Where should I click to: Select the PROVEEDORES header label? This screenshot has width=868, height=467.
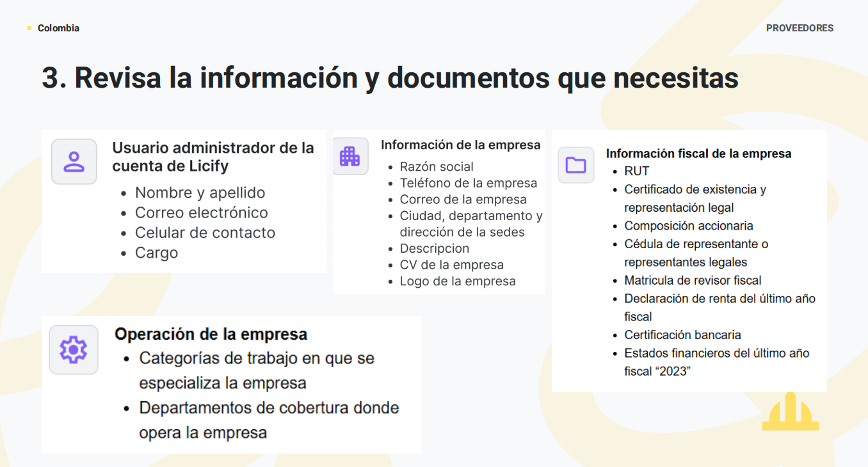(x=800, y=28)
